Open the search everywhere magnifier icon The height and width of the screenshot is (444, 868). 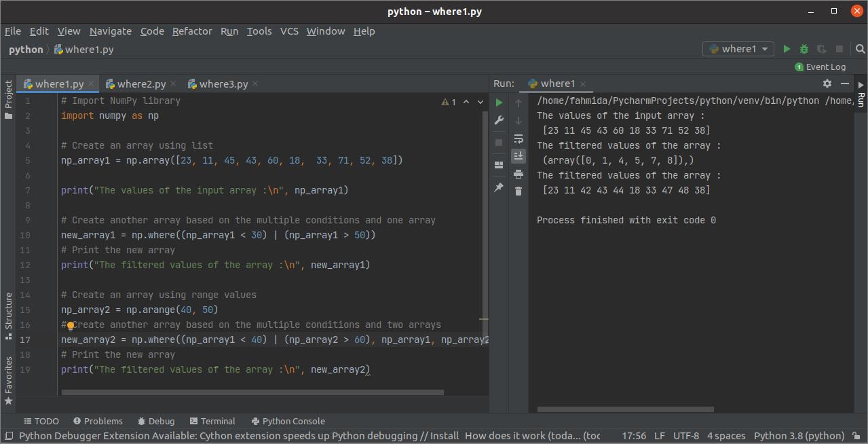(x=860, y=49)
